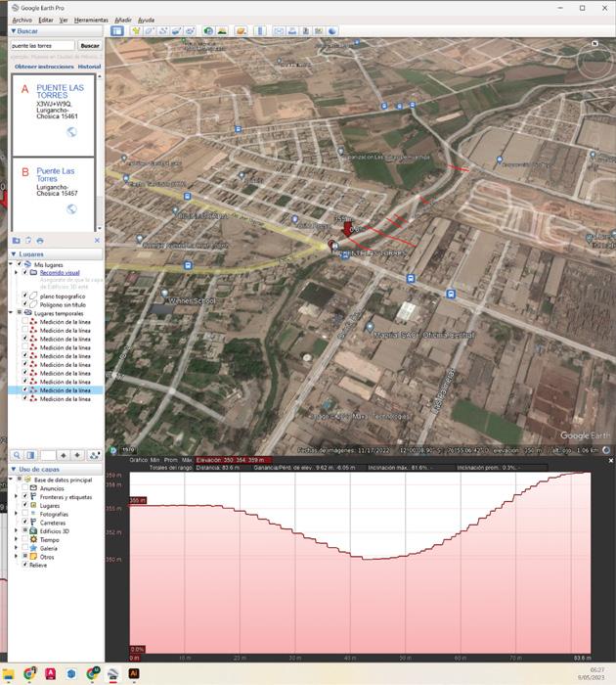Click the panel view icon beside magnifier
Screen dimensions: 616x685
(x=30, y=455)
